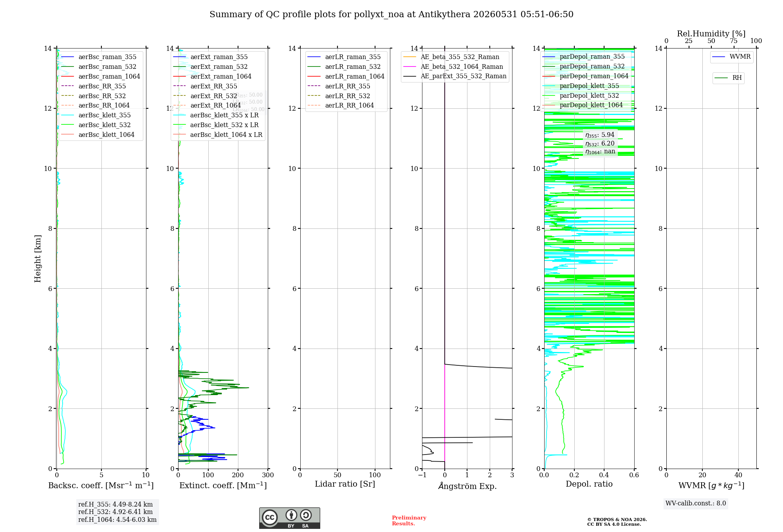Click the AE_parExt_355_532_Raman legend label
The image size is (783, 532).
coord(464,76)
